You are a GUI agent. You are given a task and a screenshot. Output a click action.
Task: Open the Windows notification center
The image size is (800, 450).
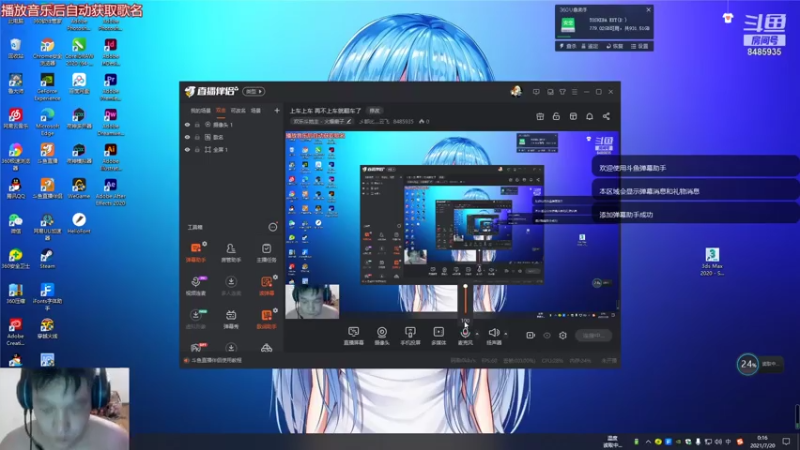point(786,441)
